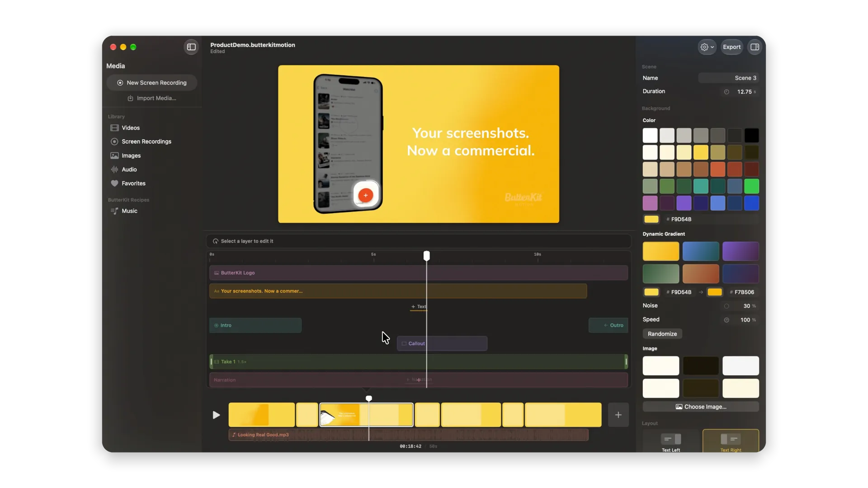The image size is (868, 488).
Task: Click the Export button
Action: coord(731,47)
